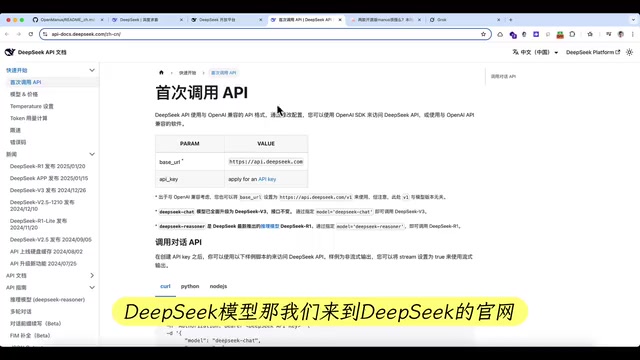Go to docs home via house breadcrumb icon
The width and height of the screenshot is (640, 360).
pyautogui.click(x=161, y=73)
